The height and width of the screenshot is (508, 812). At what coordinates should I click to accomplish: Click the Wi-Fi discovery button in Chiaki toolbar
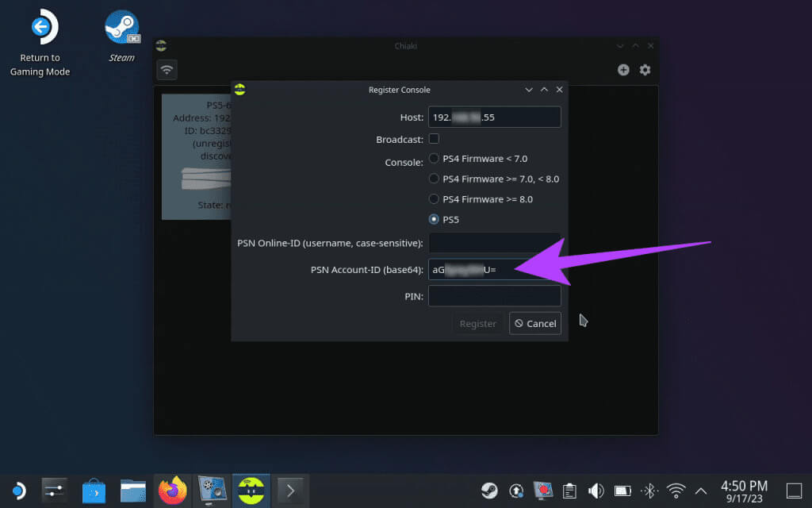click(x=167, y=70)
